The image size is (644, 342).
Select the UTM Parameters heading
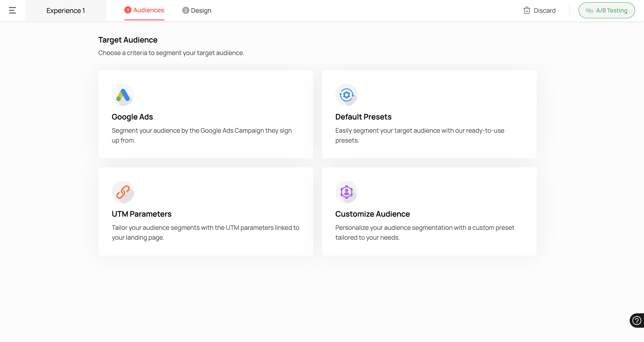(x=141, y=214)
